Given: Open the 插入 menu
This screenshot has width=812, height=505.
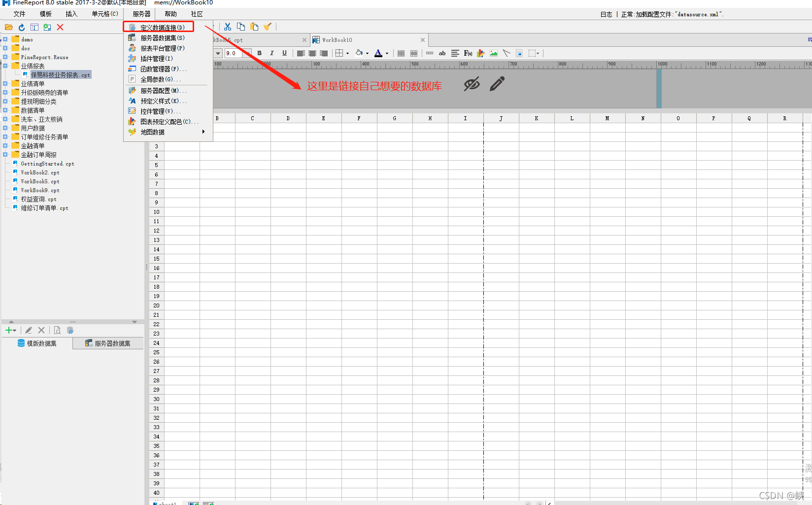Looking at the screenshot, I should click(x=71, y=14).
